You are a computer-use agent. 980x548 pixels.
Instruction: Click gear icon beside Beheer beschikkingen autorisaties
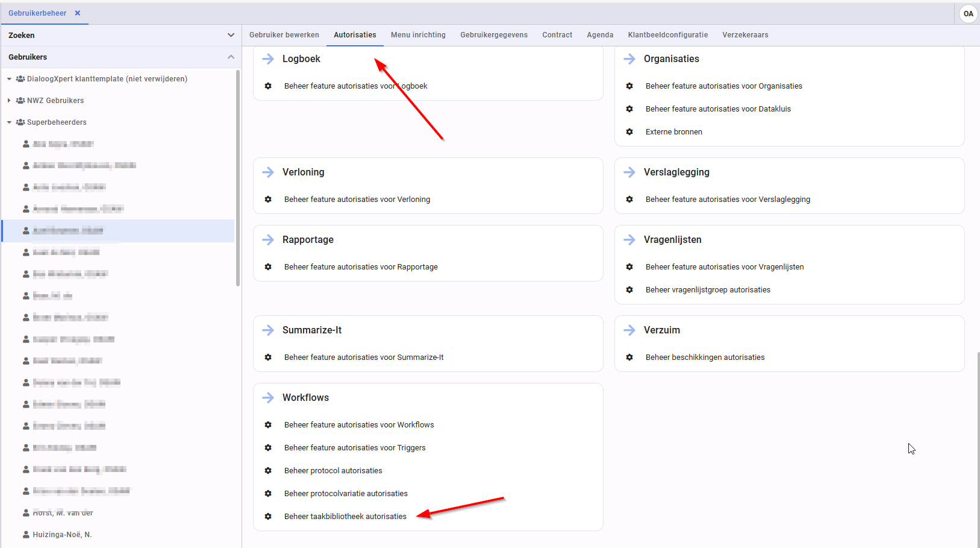coord(629,357)
